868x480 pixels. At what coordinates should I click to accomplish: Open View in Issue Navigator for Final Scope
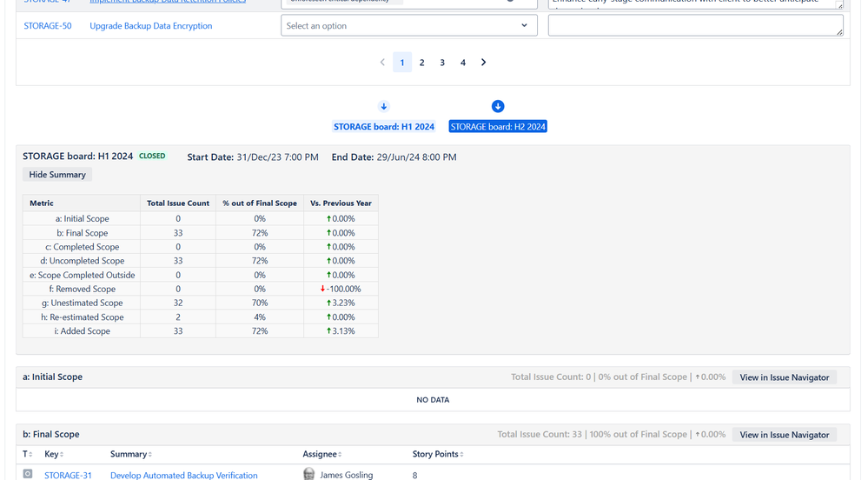click(785, 435)
